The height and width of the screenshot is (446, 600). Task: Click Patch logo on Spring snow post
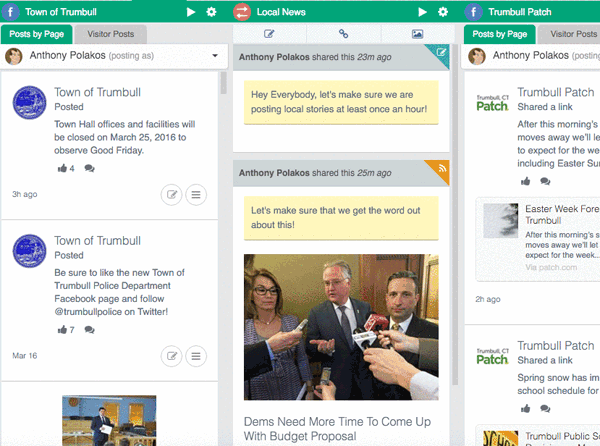(x=492, y=356)
